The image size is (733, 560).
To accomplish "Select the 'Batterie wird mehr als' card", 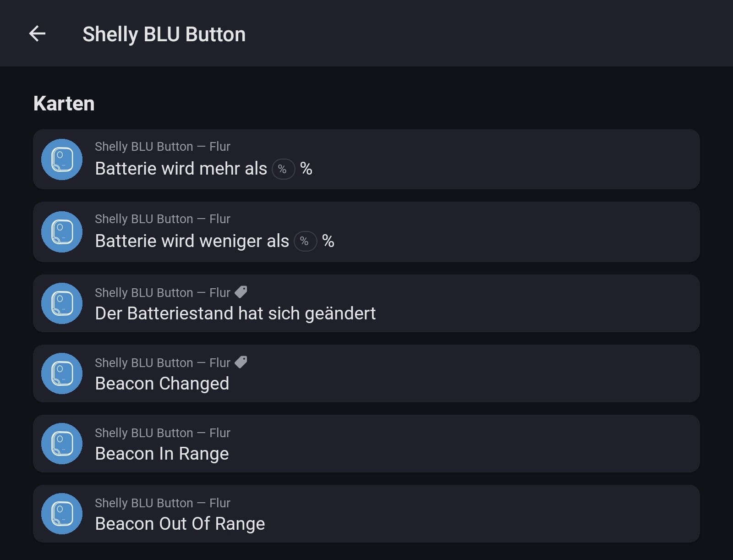I will [458, 159].
